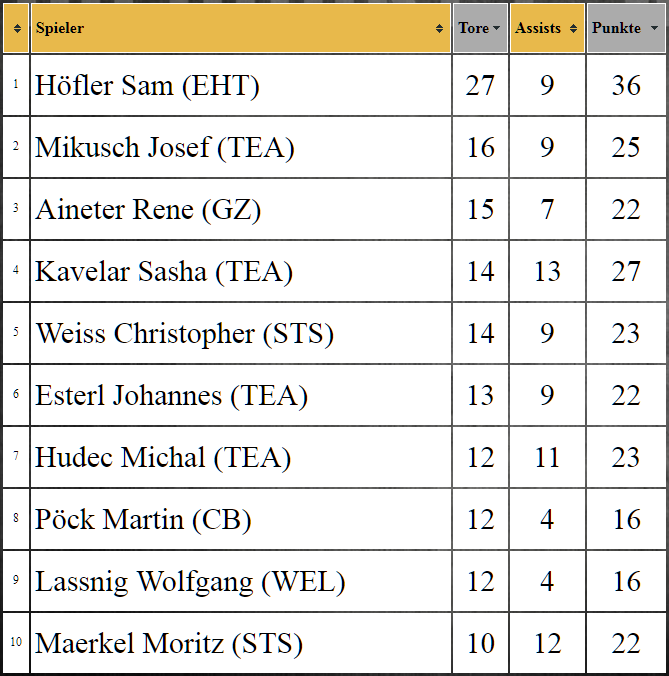Click sort arrows in Spieler header

(x=439, y=28)
